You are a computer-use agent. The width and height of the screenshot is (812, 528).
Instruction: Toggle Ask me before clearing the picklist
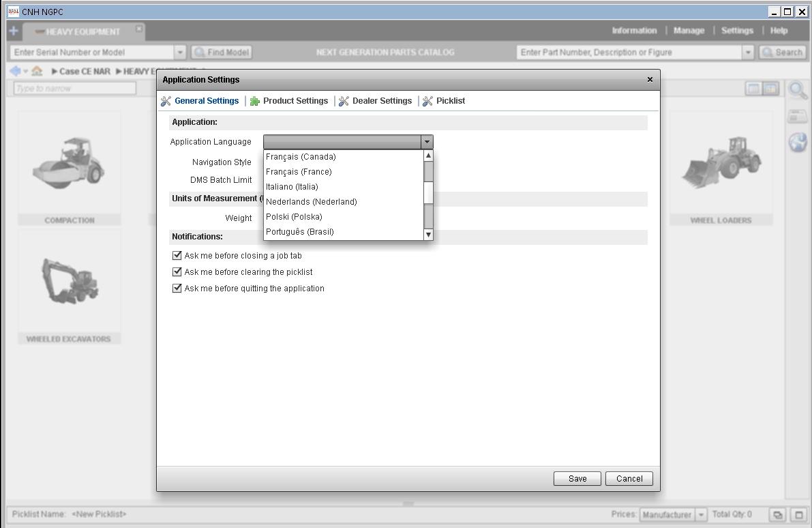click(177, 272)
